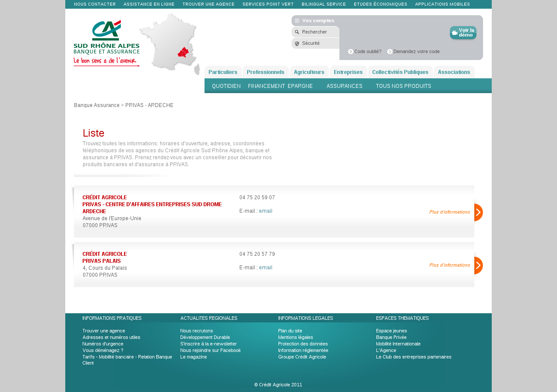Viewport: 557px width, 392px height.
Task: Open the Financement submenu
Action: [266, 86]
